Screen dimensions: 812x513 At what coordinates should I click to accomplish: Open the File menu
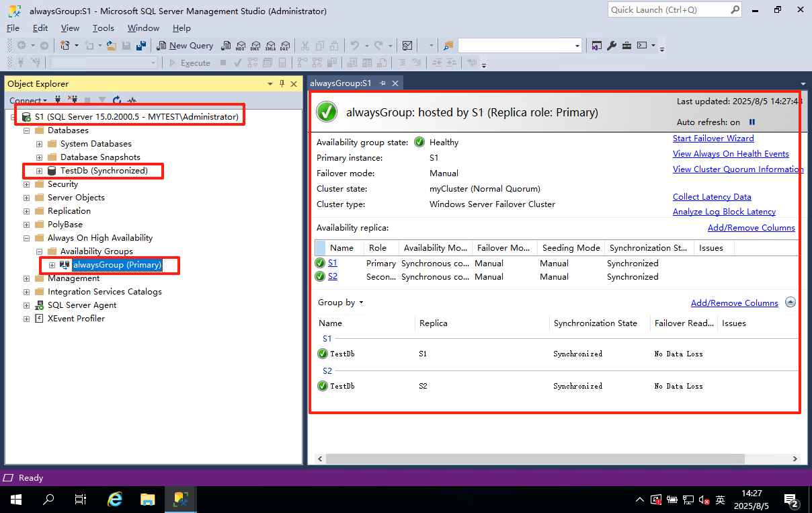[13, 28]
